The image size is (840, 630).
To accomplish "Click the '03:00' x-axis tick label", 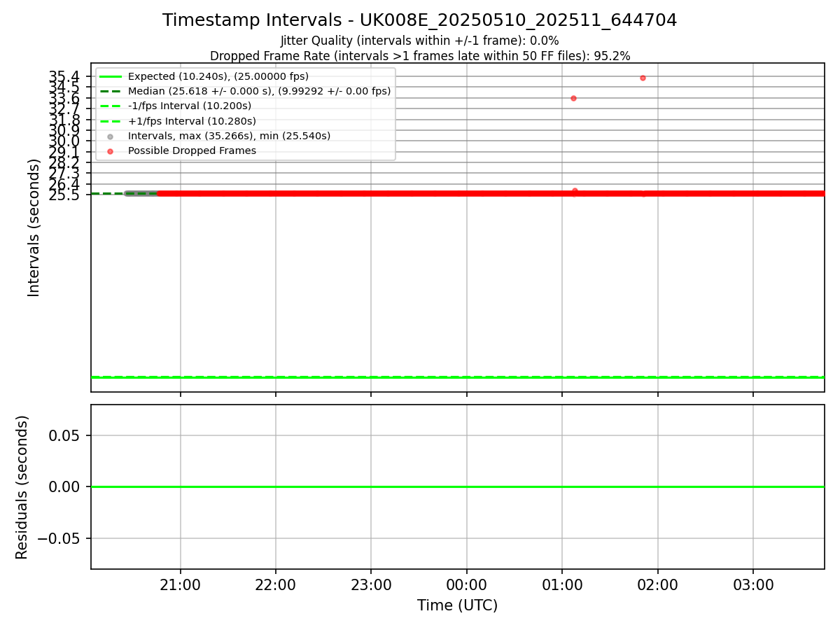I will pyautogui.click(x=753, y=584).
